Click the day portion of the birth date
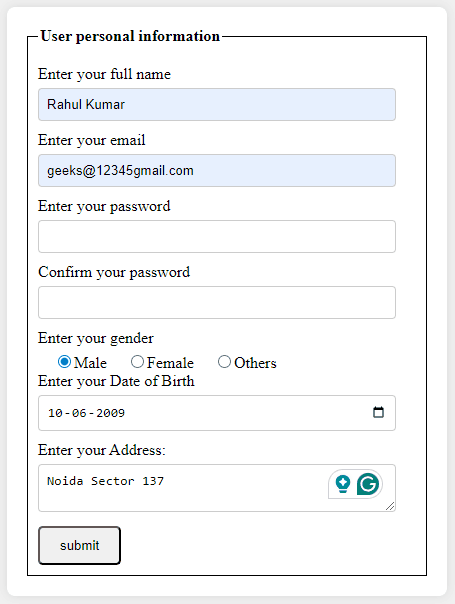The image size is (455, 604). coord(55,413)
